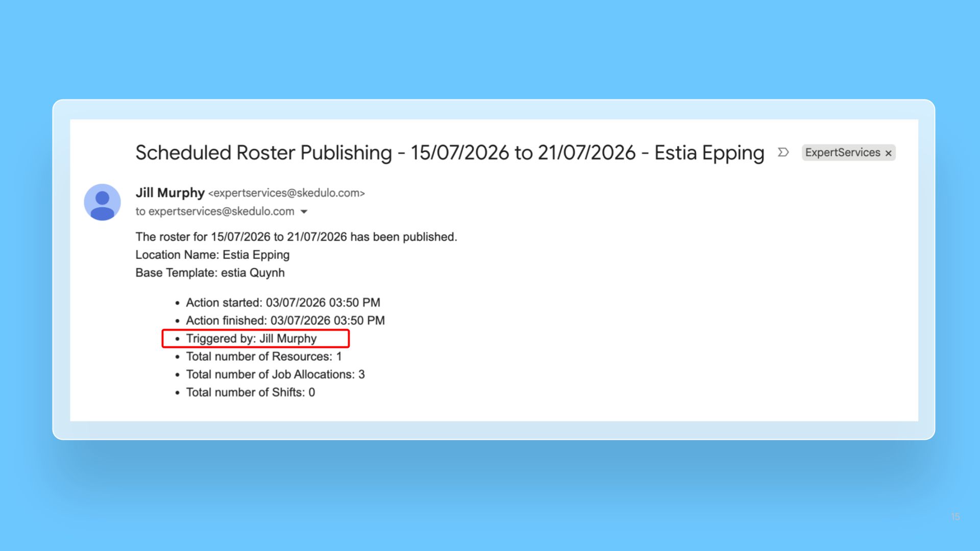Screen dimensions: 980x551
Task: Click the email subject Scheduled Roster Publishing
Action: point(450,153)
